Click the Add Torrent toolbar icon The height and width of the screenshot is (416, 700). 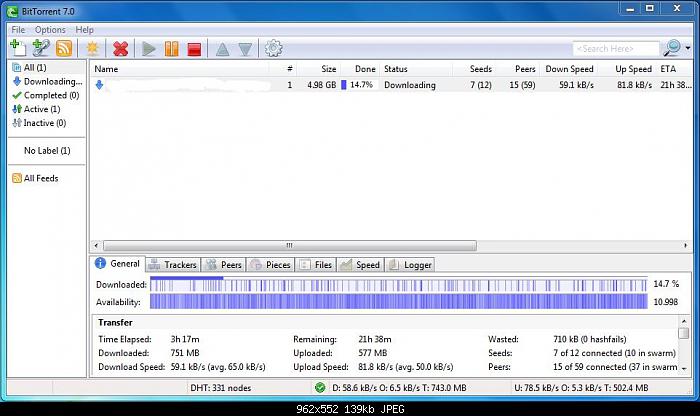tap(18, 48)
